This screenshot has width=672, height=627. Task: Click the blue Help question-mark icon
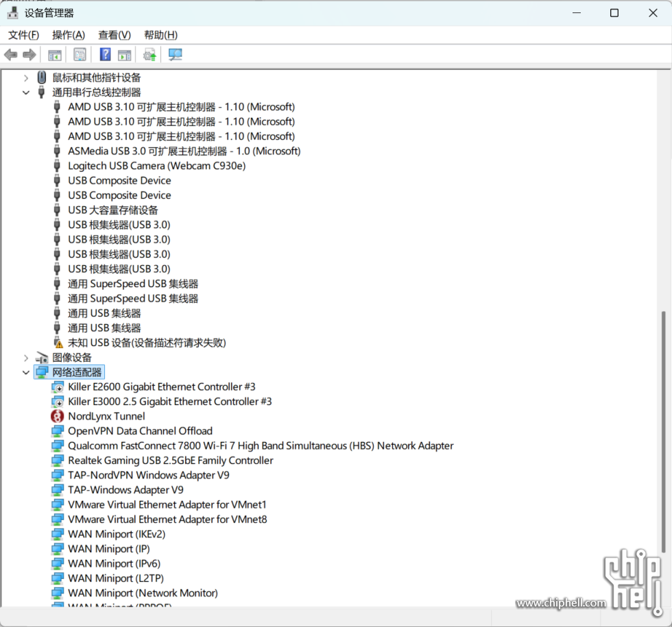pyautogui.click(x=105, y=54)
